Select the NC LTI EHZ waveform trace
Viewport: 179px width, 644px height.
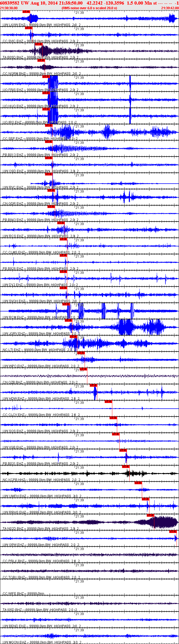pyautogui.click(x=90, y=343)
